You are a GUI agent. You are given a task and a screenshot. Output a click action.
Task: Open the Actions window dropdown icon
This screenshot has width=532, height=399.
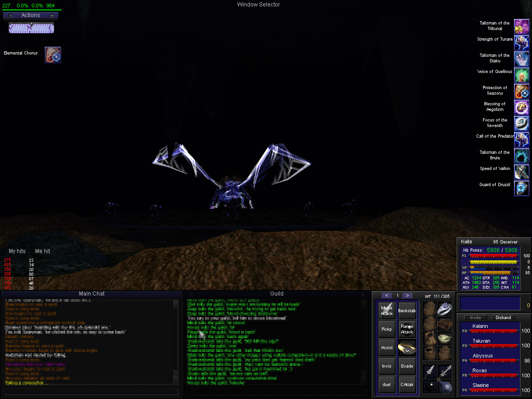coord(11,16)
